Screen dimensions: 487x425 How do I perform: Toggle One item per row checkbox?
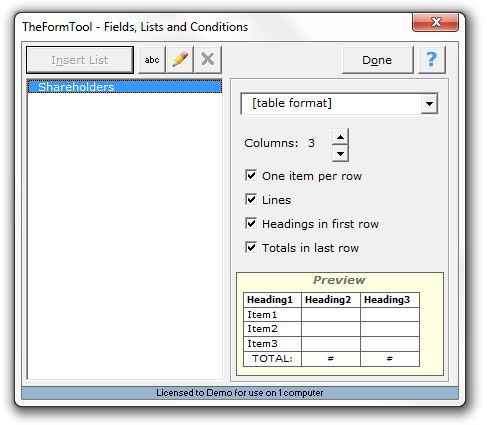tap(251, 175)
